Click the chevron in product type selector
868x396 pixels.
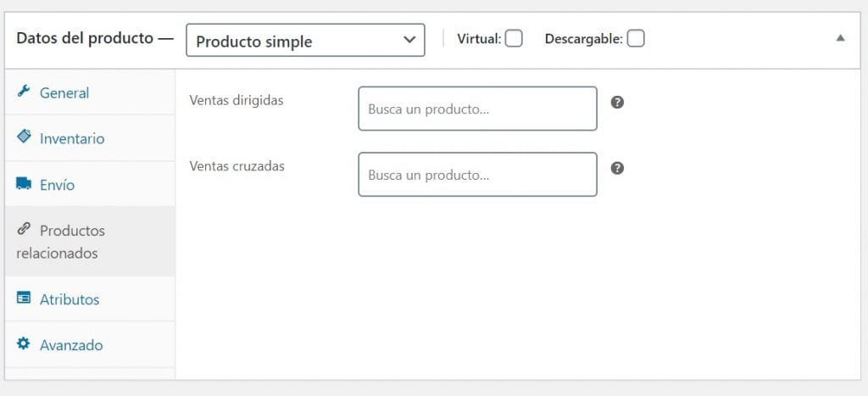pos(409,40)
